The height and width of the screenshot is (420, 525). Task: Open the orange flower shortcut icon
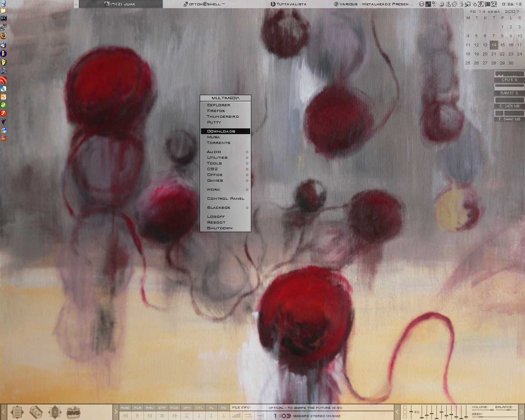coord(3,97)
